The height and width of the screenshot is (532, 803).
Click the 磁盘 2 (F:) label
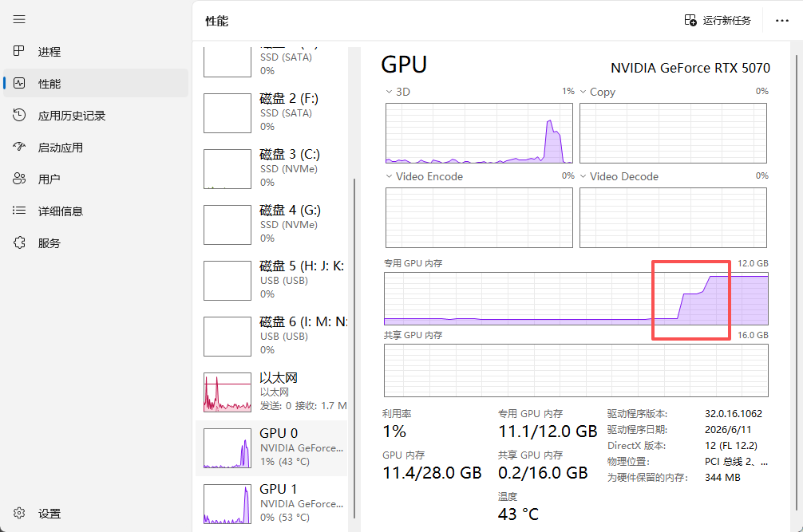click(x=289, y=98)
